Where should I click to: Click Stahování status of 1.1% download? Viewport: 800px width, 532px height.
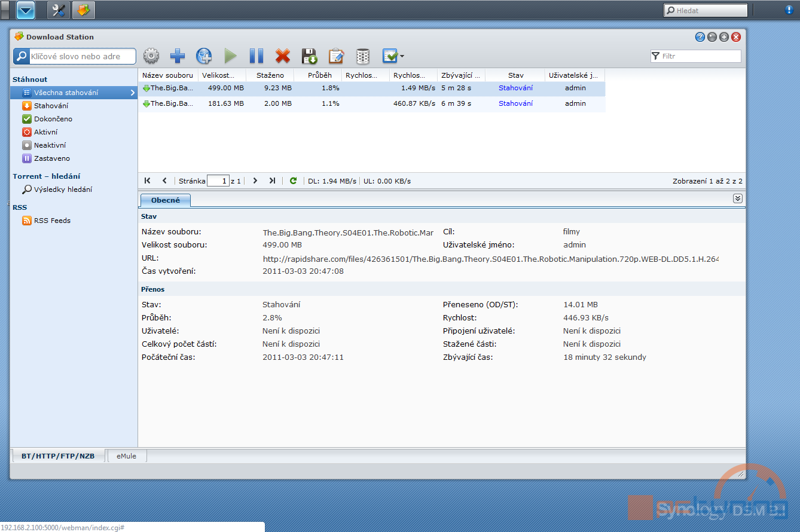pos(515,103)
